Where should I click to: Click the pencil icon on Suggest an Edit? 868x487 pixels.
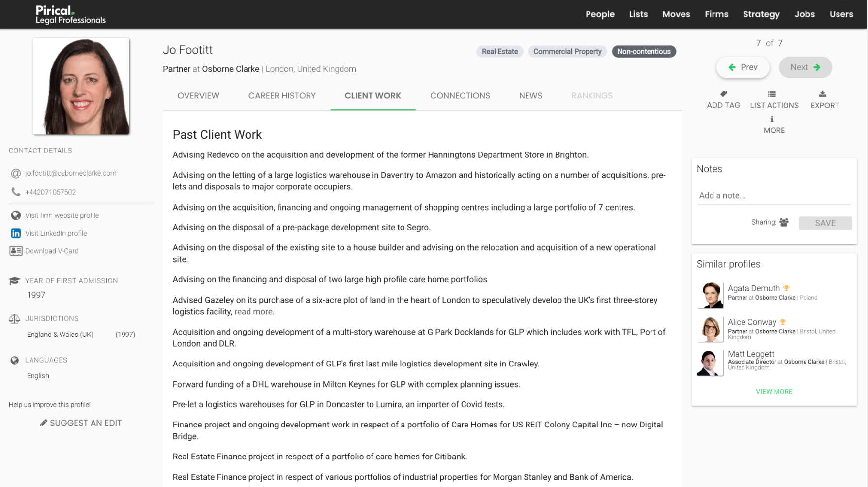[x=44, y=423]
